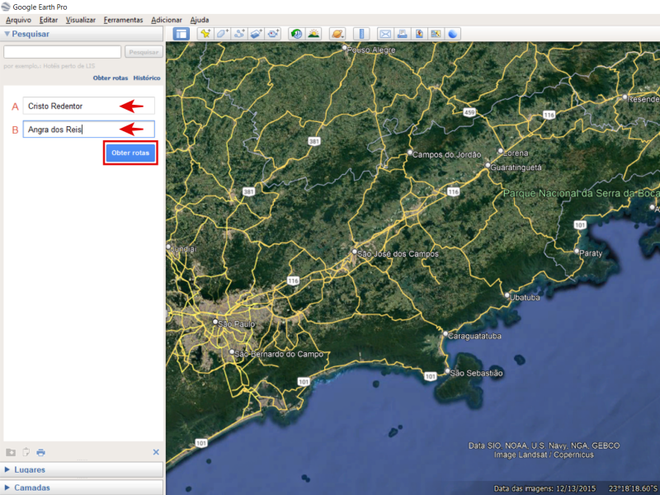Collapse the Pesquisar panel
The width and height of the screenshot is (660, 495).
tap(7, 34)
